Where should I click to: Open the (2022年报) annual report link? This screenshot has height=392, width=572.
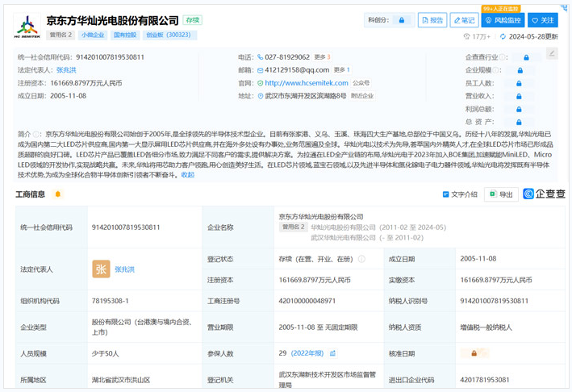[x=307, y=353]
